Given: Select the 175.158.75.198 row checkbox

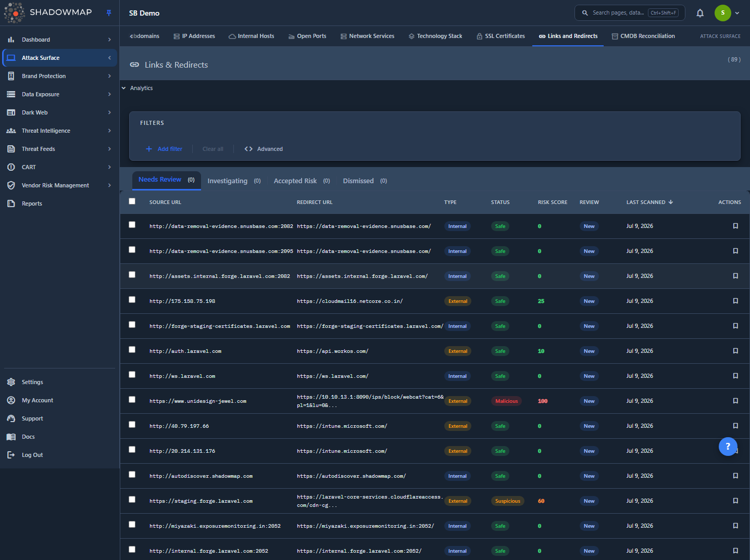Looking at the screenshot, I should 132,300.
